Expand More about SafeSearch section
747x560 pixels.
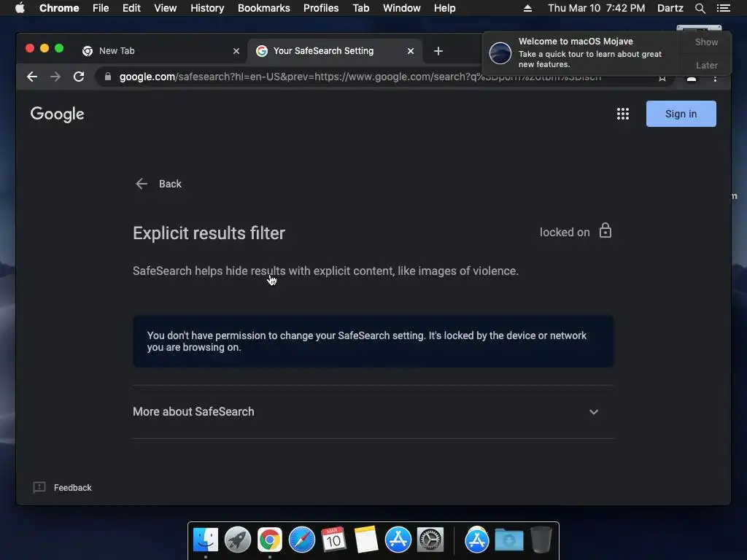pos(373,412)
